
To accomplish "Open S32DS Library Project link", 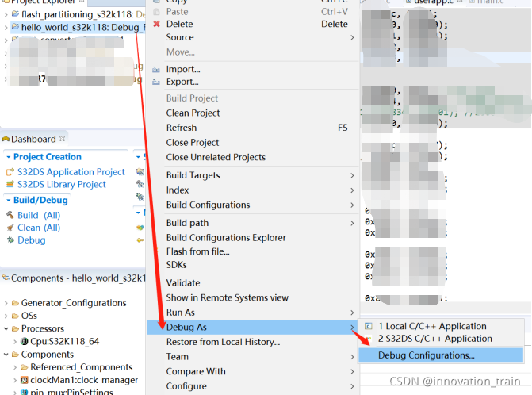I will coord(62,185).
